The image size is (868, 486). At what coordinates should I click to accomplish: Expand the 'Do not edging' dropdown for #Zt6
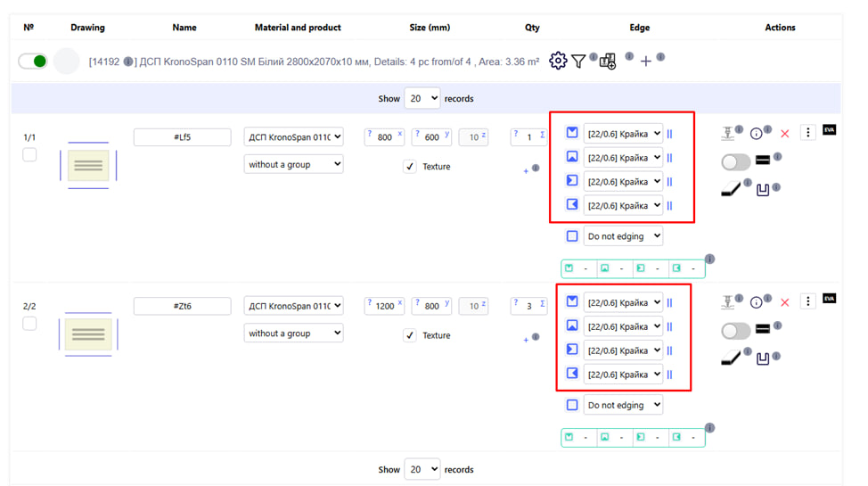tap(623, 405)
